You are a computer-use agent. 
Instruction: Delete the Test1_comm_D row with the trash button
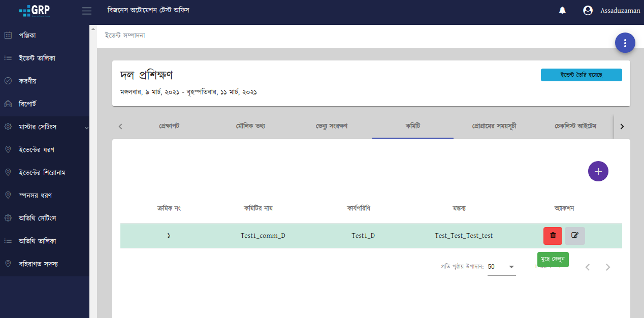pos(553,236)
